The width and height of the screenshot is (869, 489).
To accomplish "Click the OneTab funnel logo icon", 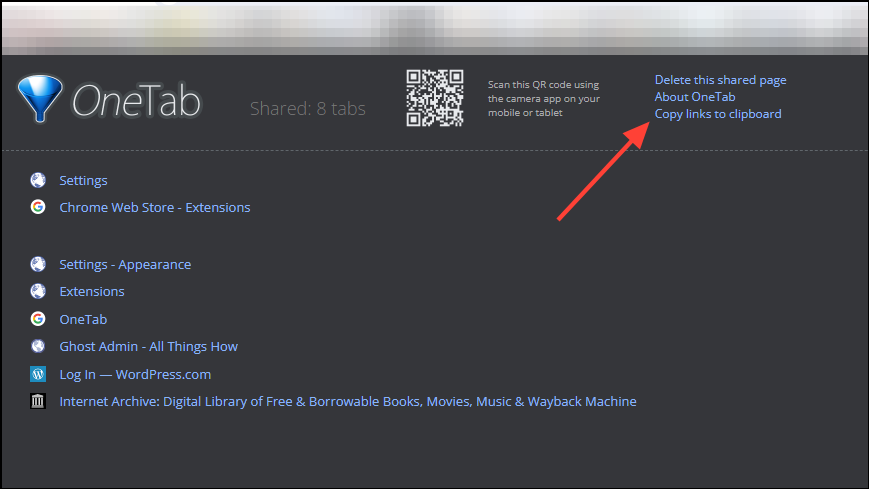I will (x=40, y=99).
